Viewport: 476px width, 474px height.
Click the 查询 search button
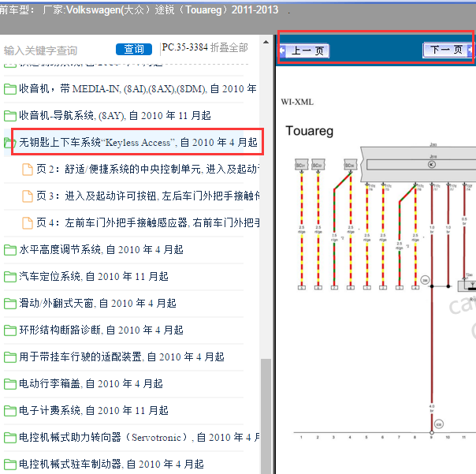tap(133, 49)
